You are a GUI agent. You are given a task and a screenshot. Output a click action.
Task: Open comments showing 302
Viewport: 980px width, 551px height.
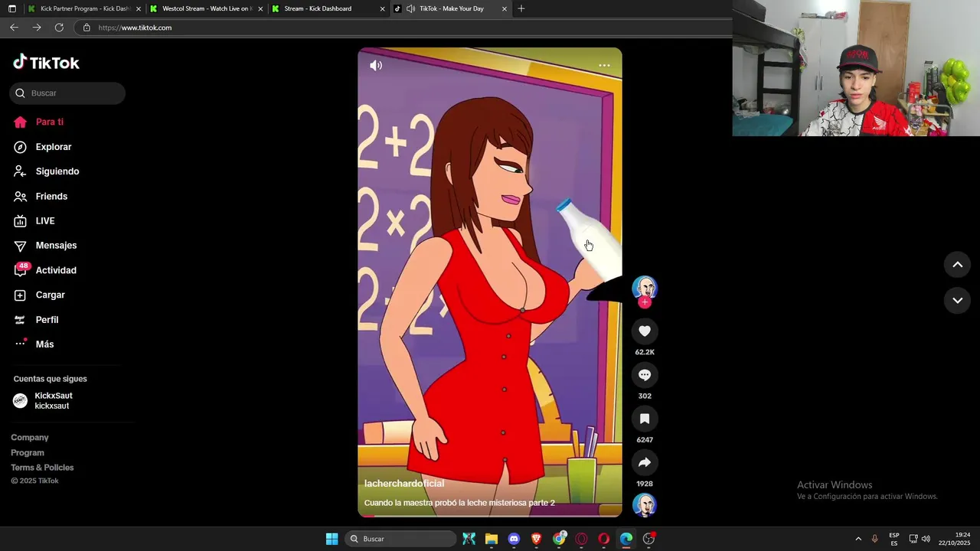(x=645, y=375)
